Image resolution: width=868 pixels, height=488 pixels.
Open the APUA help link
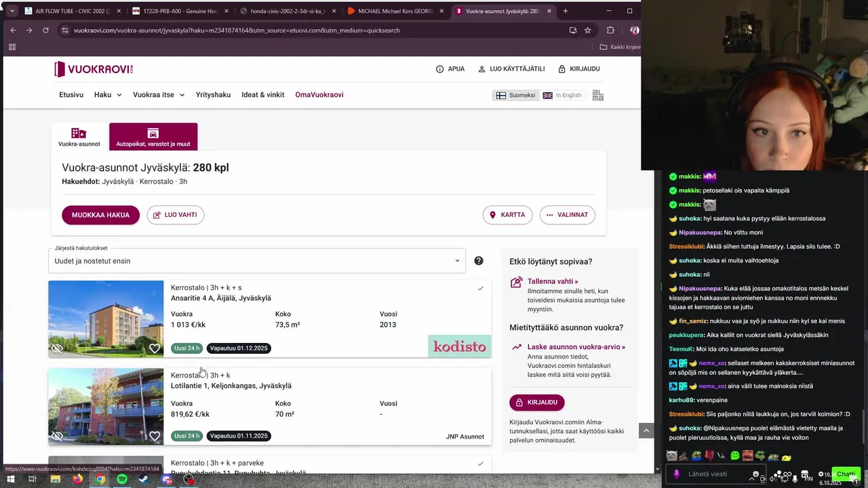point(450,69)
